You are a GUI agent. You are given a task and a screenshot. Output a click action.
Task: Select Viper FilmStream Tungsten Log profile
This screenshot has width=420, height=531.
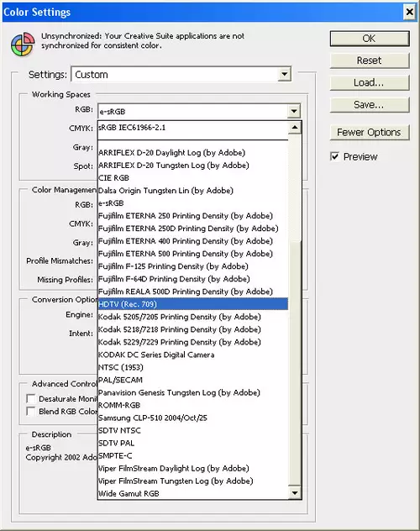(193, 481)
